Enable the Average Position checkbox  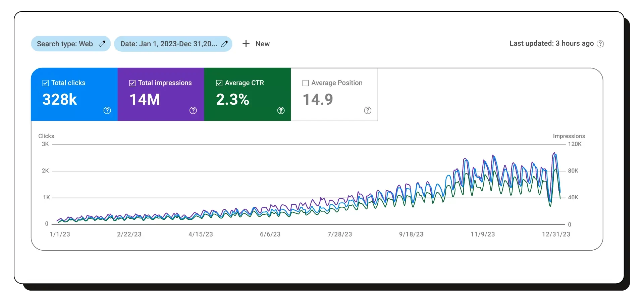(306, 83)
